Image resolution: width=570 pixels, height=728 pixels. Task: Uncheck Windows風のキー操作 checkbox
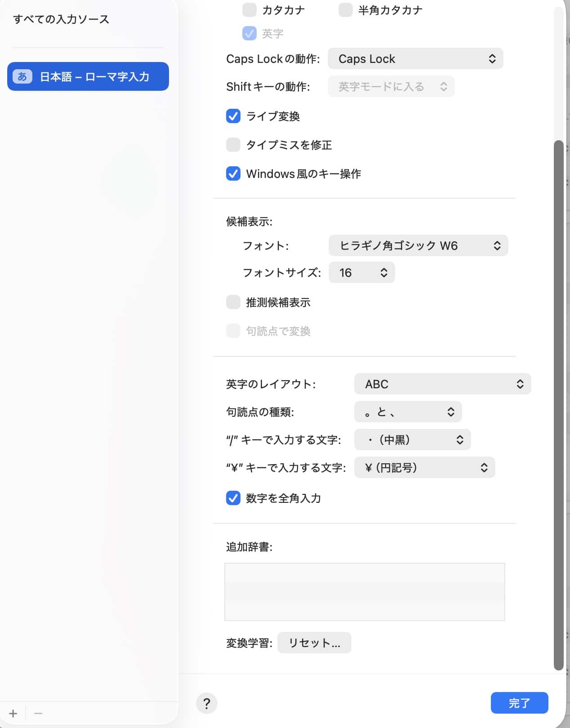tap(233, 173)
